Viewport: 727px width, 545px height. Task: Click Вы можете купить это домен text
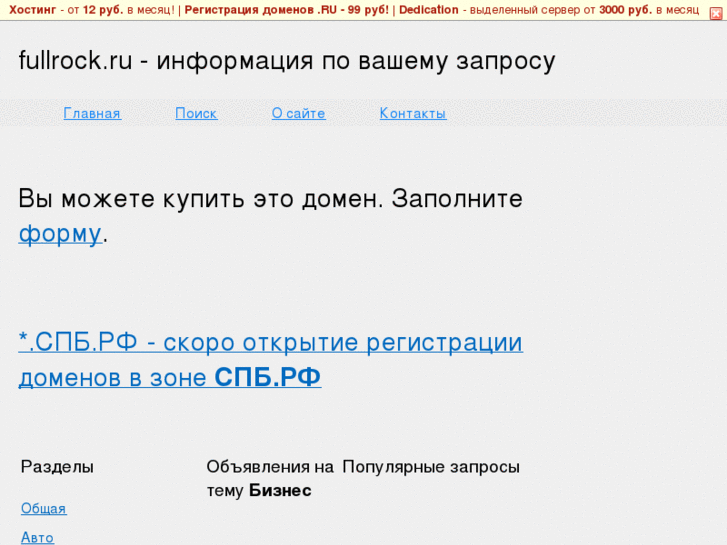pos(201,199)
